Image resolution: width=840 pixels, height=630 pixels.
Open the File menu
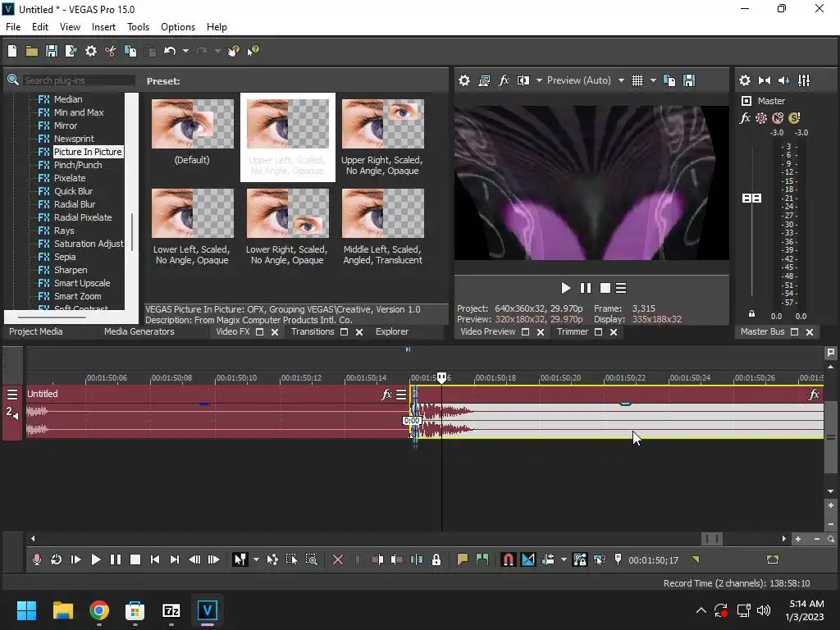click(x=13, y=27)
